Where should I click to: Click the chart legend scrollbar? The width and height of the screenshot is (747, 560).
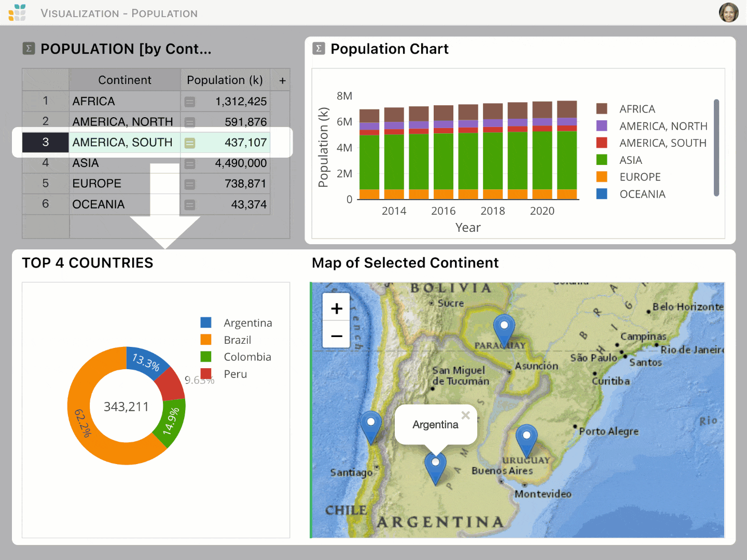click(716, 148)
